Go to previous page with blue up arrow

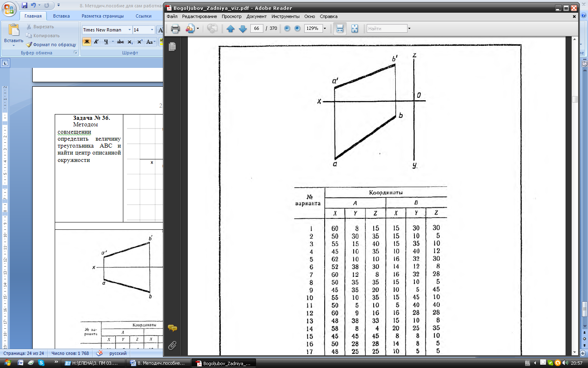coord(230,29)
